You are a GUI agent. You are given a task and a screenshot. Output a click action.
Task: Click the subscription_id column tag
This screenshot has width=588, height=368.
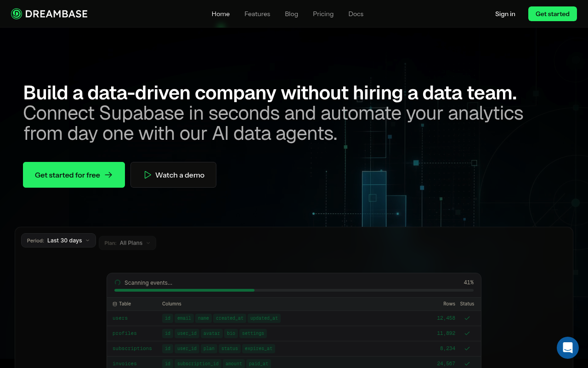pos(198,363)
